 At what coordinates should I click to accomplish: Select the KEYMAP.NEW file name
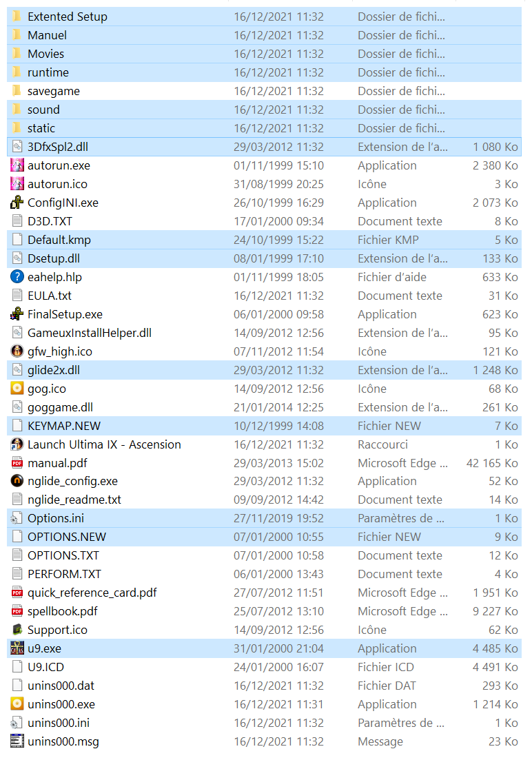64,426
